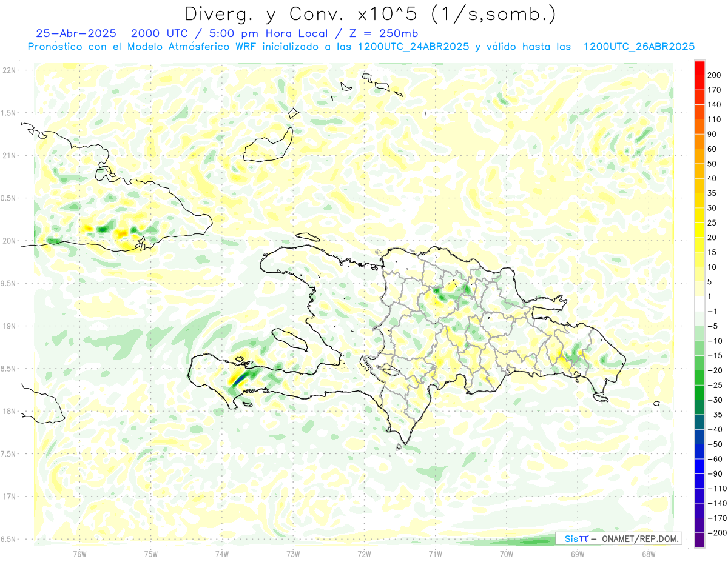Click the color scale value -25
This screenshot has width=728, height=562.
tap(716, 385)
